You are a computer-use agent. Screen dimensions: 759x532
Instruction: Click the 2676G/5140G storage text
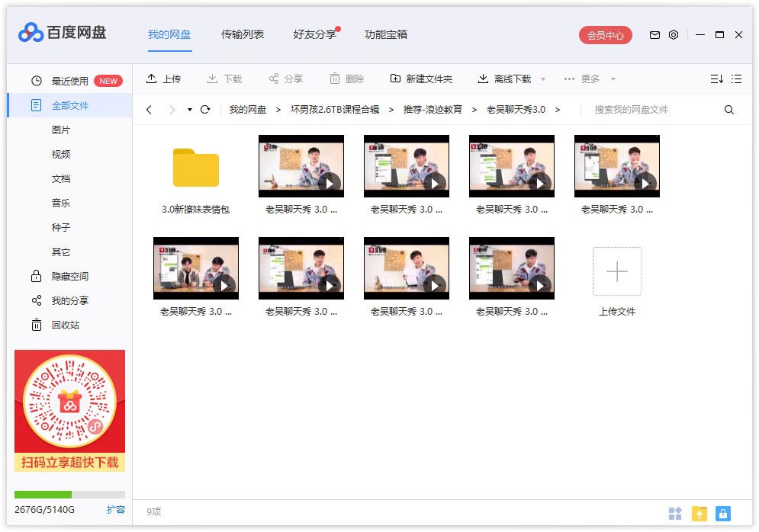44,510
